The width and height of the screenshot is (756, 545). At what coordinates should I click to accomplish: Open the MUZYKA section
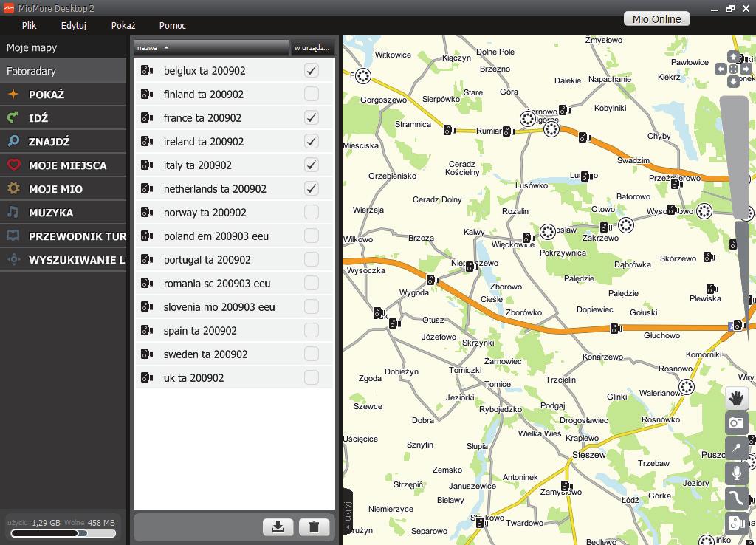pos(63,212)
